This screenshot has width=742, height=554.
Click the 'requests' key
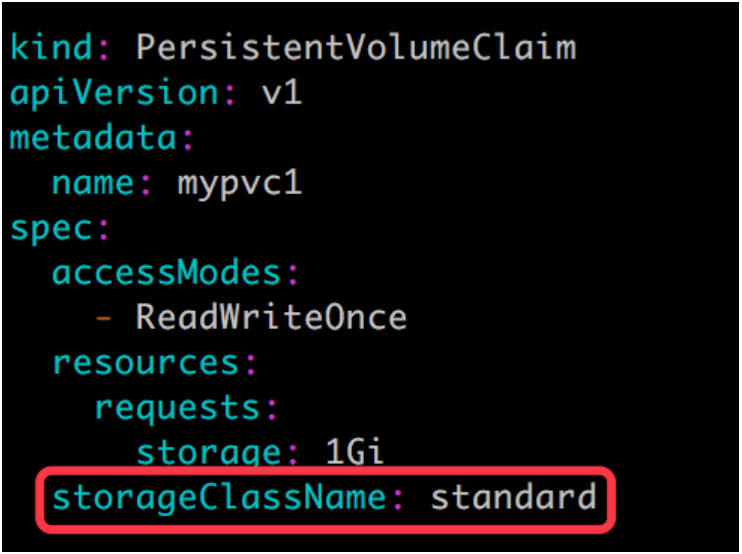(176, 407)
